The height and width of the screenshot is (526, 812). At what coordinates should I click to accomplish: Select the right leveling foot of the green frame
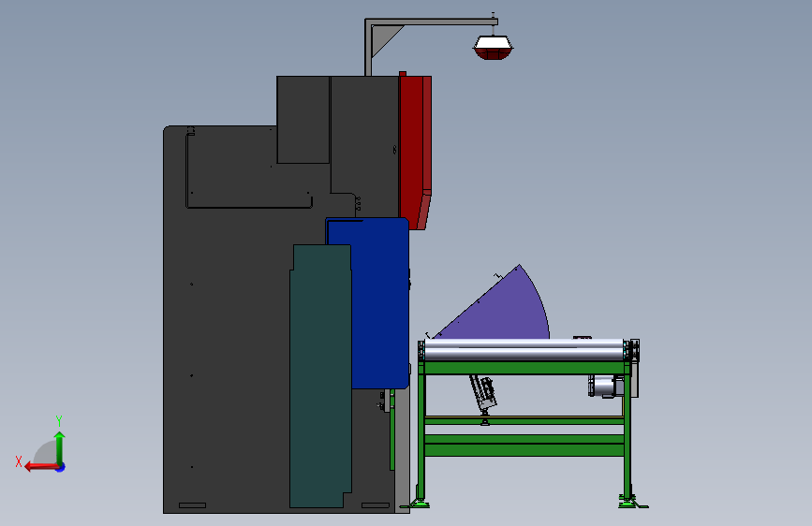(629, 502)
